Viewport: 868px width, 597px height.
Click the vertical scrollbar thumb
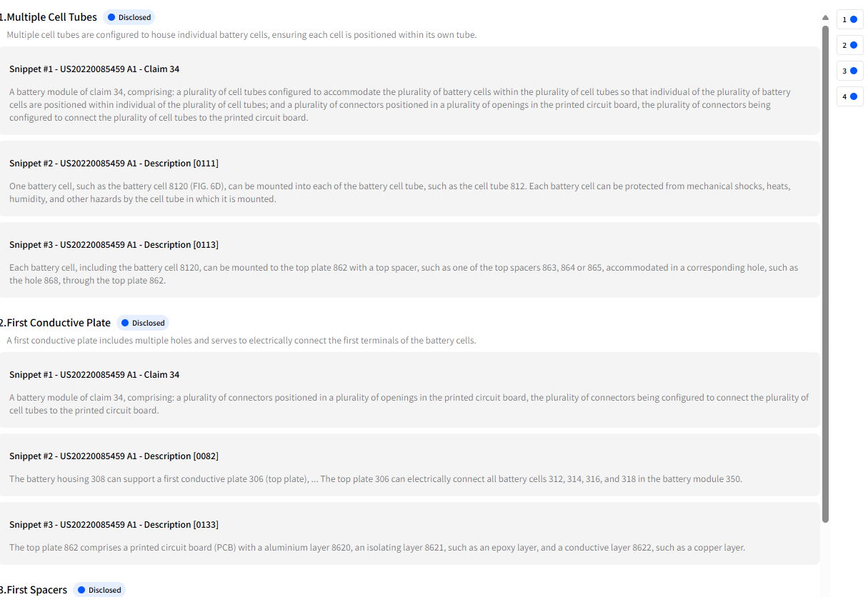[825, 271]
